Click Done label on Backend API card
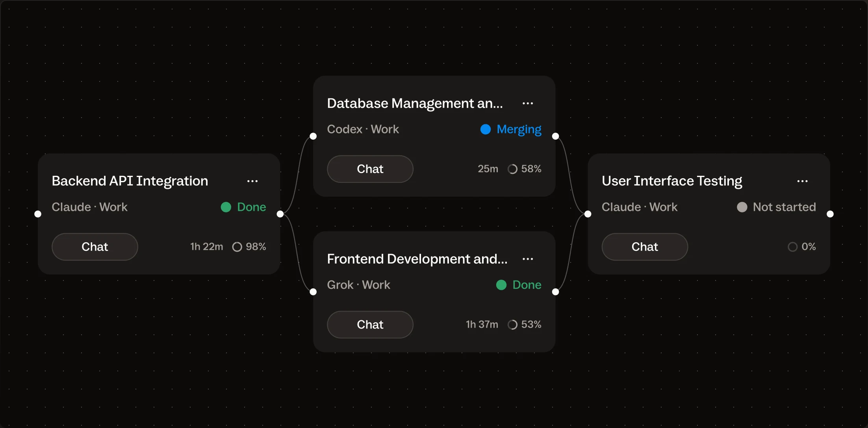This screenshot has width=868, height=428. coord(252,207)
